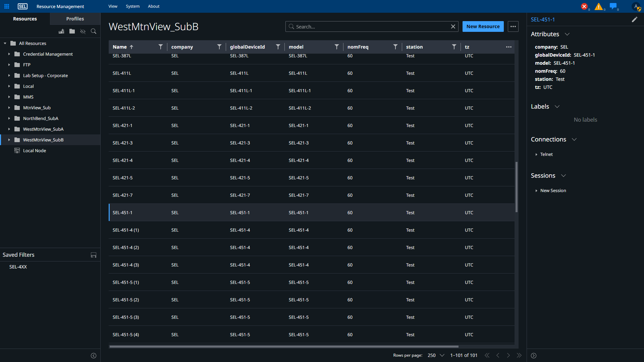Select the SEL-421-7 row

pos(312,195)
